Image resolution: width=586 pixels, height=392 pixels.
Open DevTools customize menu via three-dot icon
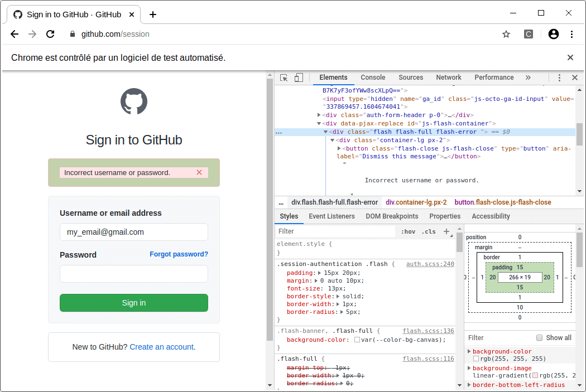(559, 78)
